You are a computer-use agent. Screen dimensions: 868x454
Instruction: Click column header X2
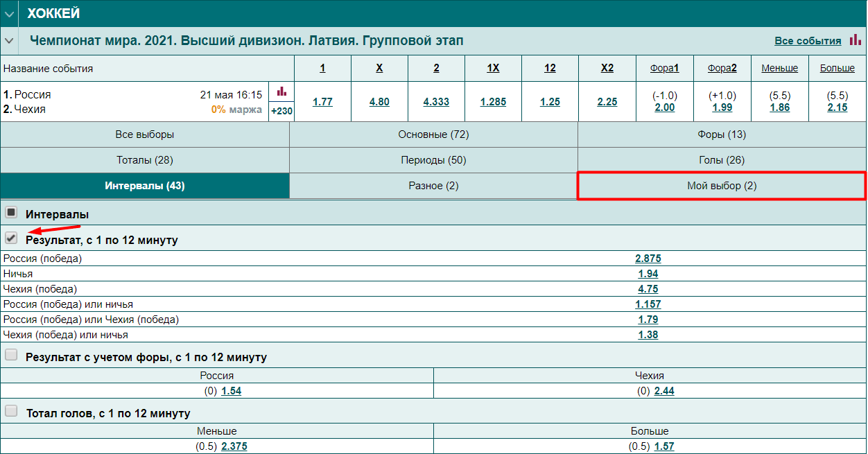pos(607,68)
